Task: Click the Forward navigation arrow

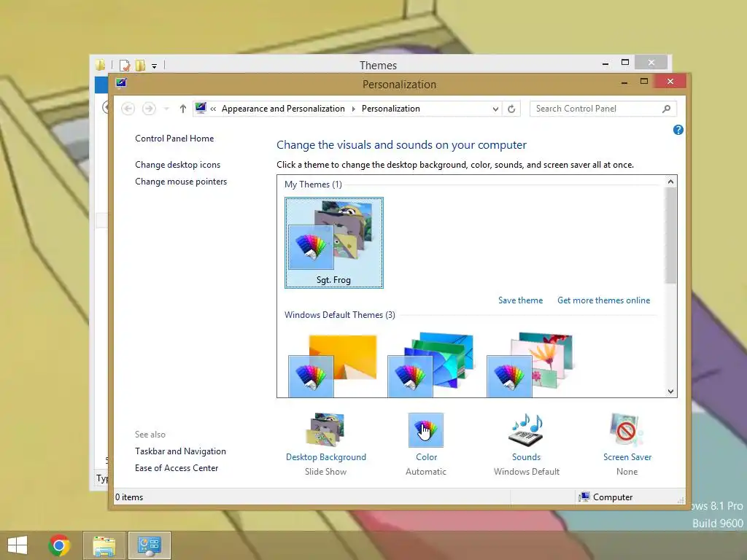Action: [149, 109]
